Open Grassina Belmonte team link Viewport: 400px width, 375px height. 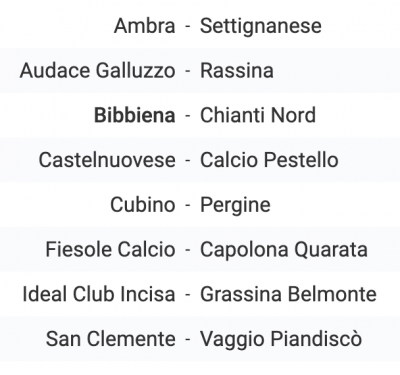[288, 294]
